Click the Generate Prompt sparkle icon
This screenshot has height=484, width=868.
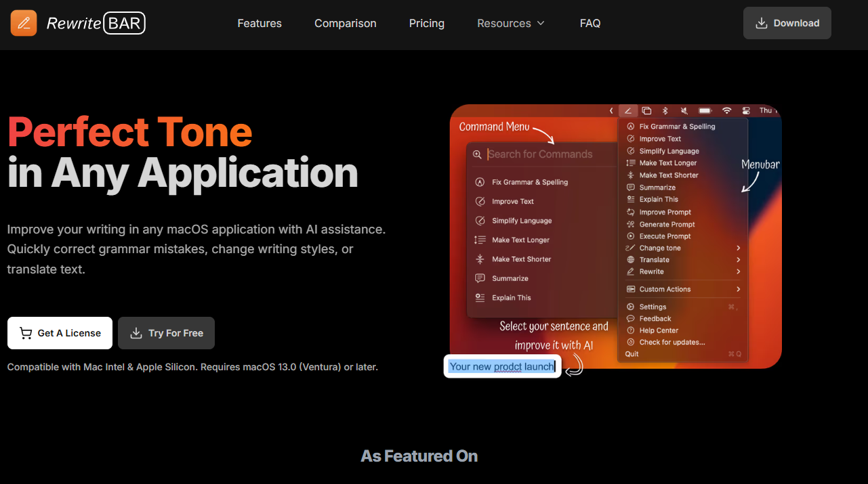point(631,224)
